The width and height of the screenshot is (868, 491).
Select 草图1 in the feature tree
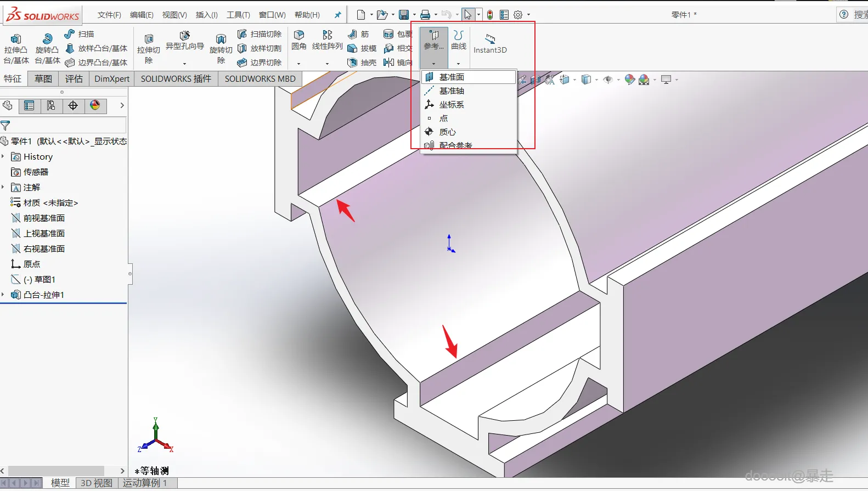click(x=33, y=279)
